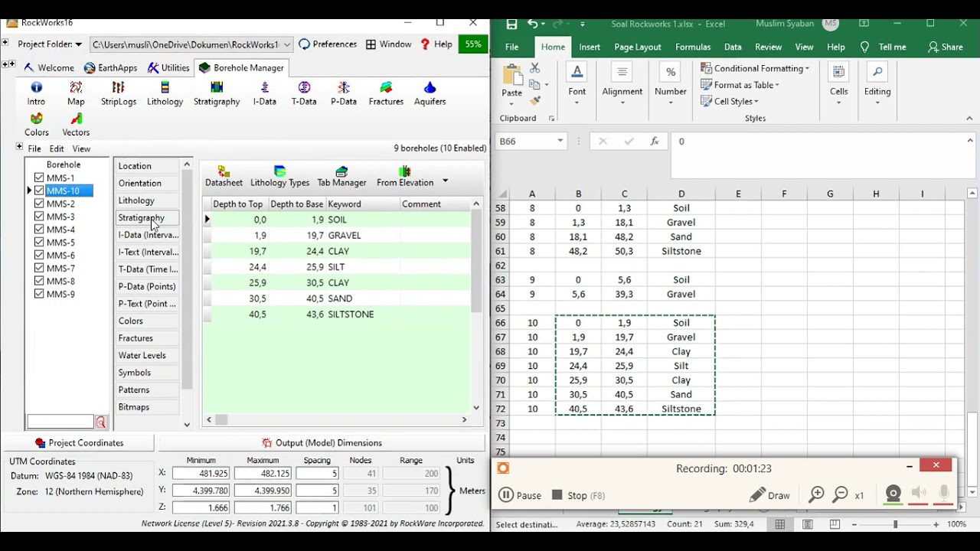Toggle the MMS-7 borehole checkbox

pyautogui.click(x=39, y=269)
